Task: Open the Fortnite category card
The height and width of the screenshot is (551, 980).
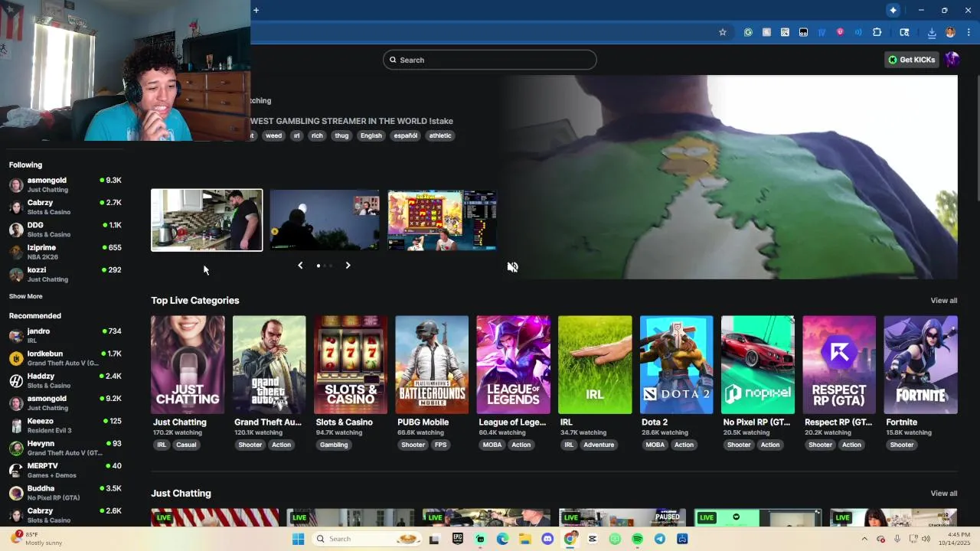Action: click(x=920, y=365)
